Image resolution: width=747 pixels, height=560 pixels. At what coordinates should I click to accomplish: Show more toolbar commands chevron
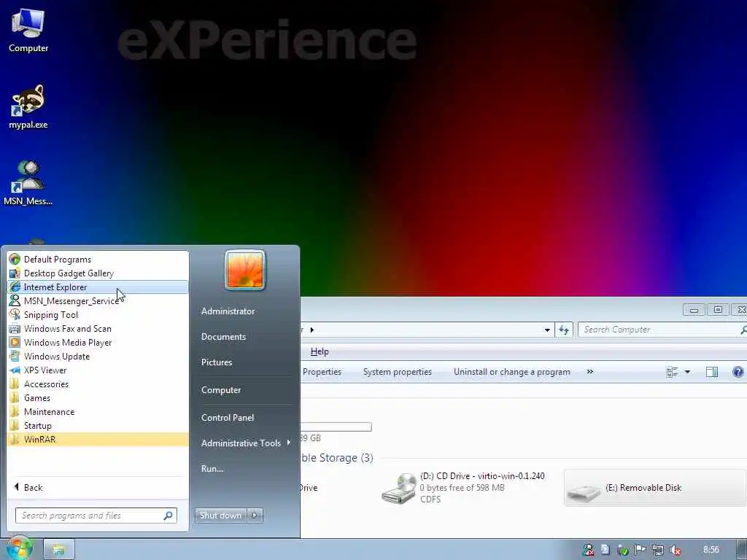tap(589, 371)
